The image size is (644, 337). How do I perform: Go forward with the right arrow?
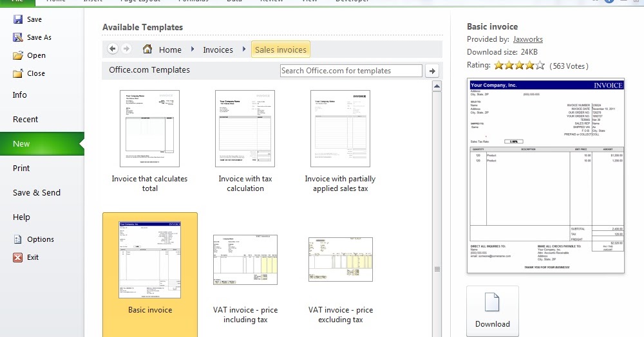126,49
